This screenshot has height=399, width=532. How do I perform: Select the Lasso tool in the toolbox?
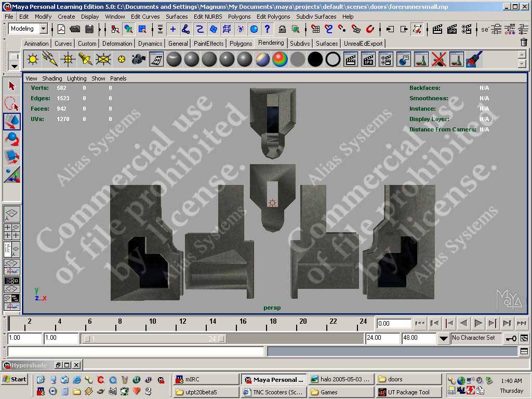(x=12, y=104)
